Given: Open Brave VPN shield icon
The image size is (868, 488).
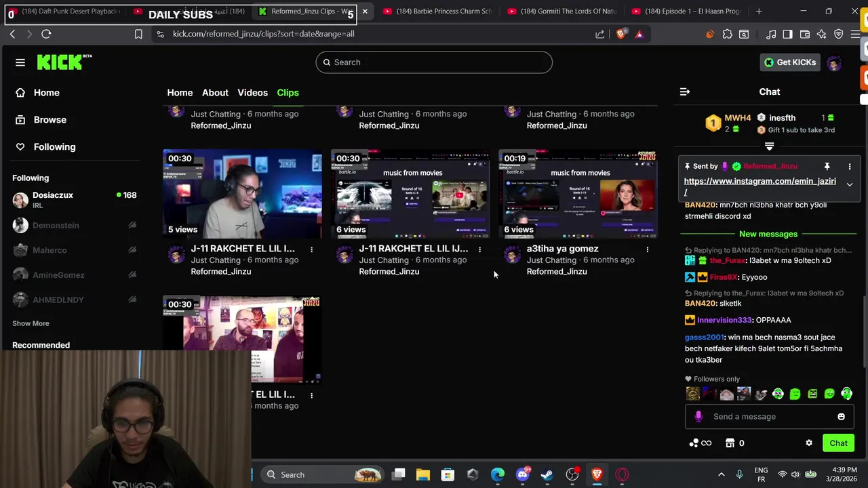Looking at the screenshot, I should point(839,34).
